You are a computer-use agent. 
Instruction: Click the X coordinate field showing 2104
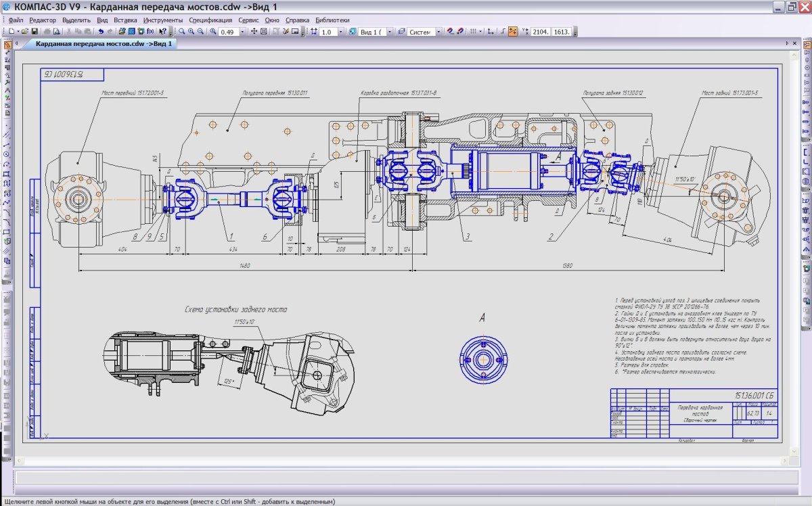[541, 32]
